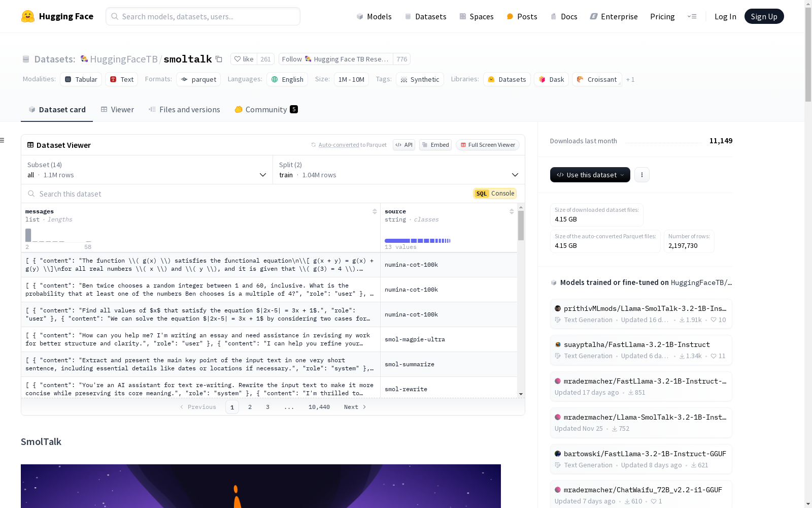Select the English language tag
Image resolution: width=812 pixels, height=508 pixels.
(x=287, y=79)
